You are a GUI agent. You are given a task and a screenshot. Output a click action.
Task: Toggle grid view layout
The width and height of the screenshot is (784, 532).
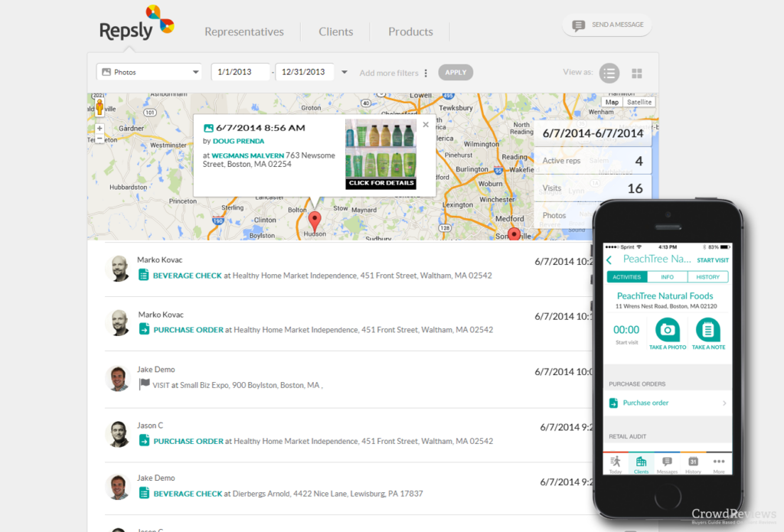click(637, 72)
